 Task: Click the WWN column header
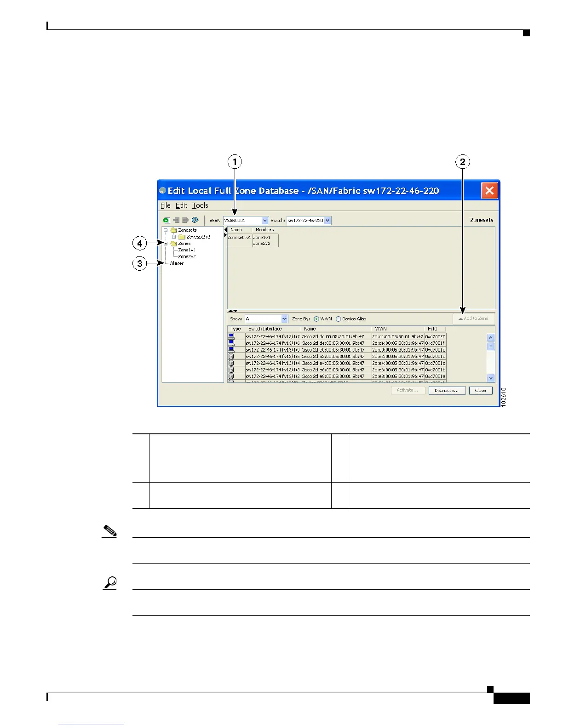tap(397, 329)
